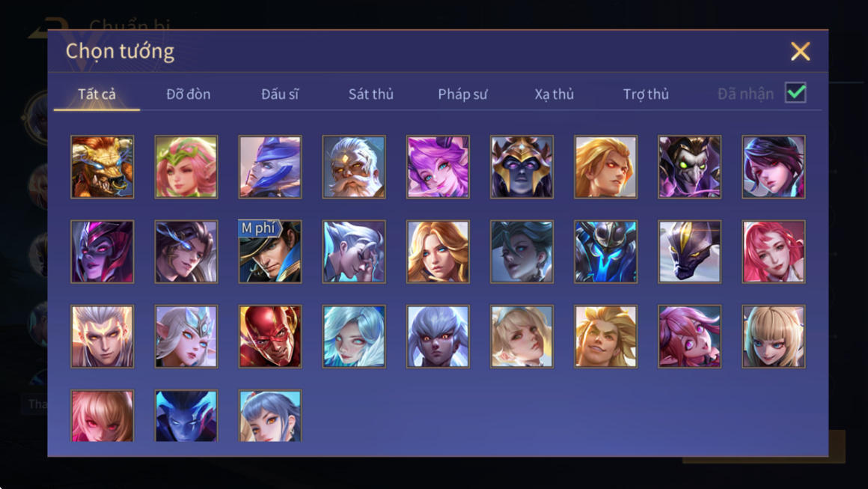Pick the hero marked "M phí"

(x=270, y=252)
